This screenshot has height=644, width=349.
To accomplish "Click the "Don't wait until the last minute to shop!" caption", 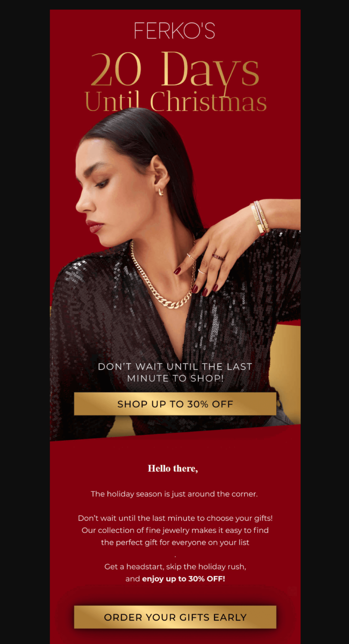I will pos(175,372).
